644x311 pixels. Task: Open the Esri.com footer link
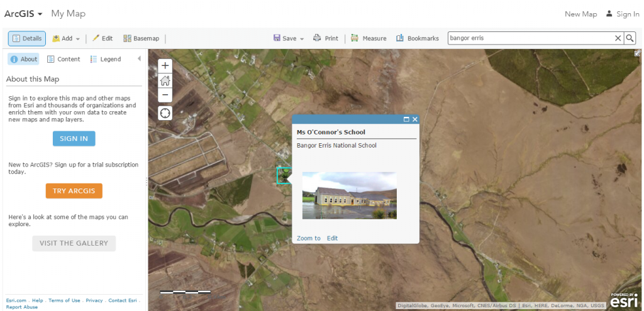tap(16, 300)
